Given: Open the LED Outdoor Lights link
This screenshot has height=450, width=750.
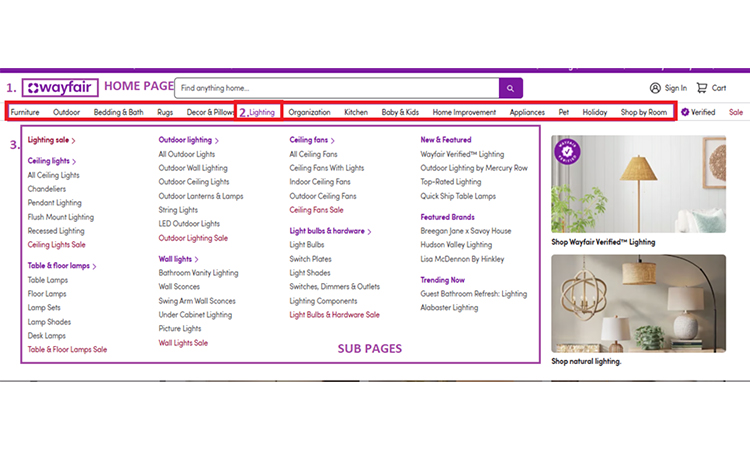Looking at the screenshot, I should tap(189, 223).
